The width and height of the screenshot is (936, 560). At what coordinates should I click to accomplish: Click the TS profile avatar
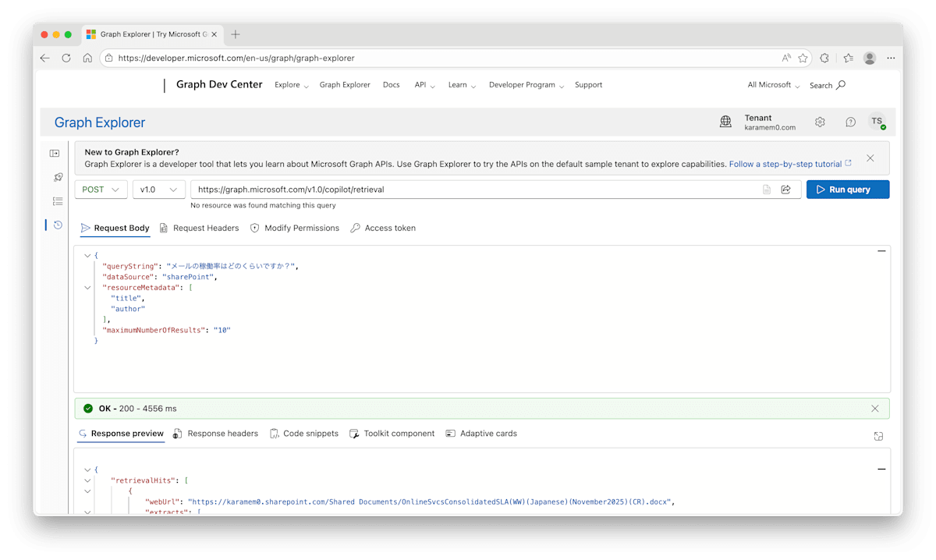(877, 122)
